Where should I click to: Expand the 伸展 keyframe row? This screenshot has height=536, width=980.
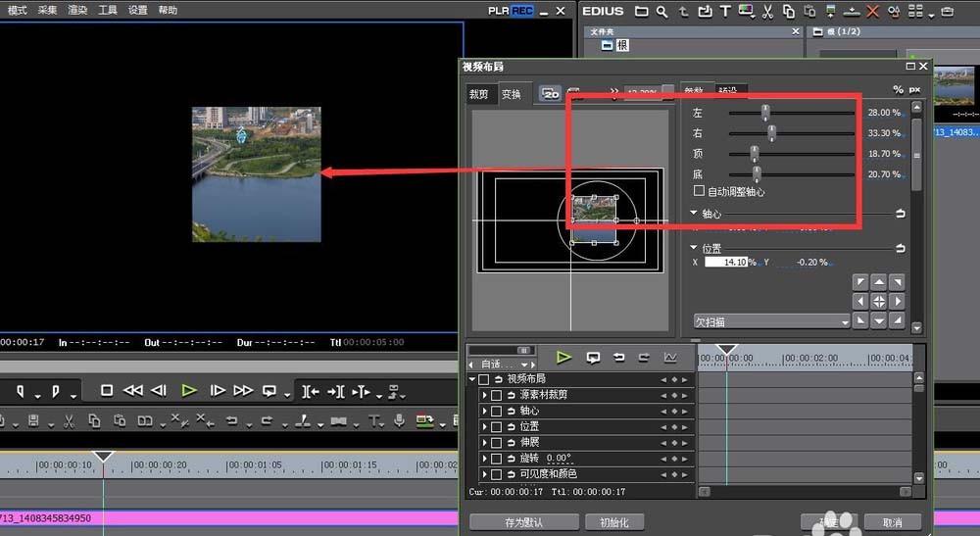484,442
